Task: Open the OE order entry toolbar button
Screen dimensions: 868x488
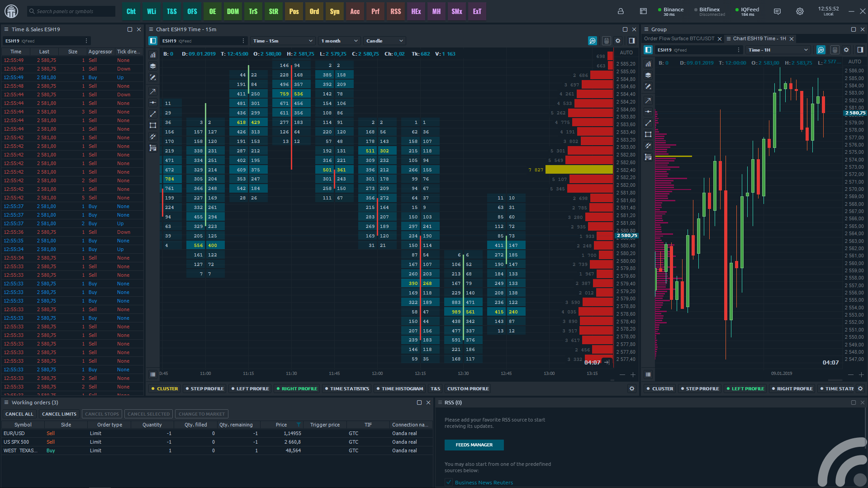Action: point(213,11)
